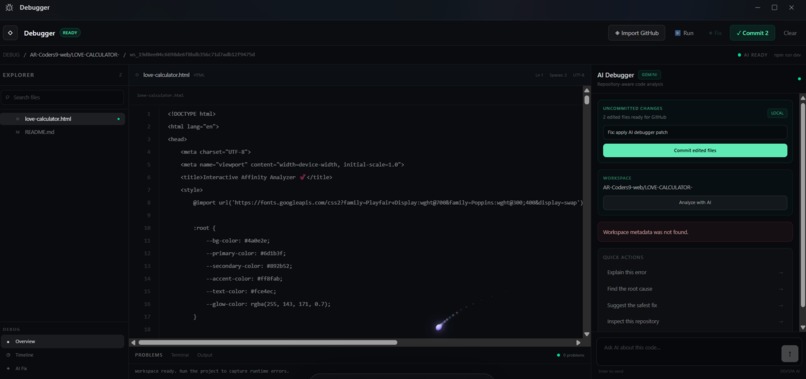Click the editor tab file icon
Viewport: 806px width, 379px height.
click(137, 75)
